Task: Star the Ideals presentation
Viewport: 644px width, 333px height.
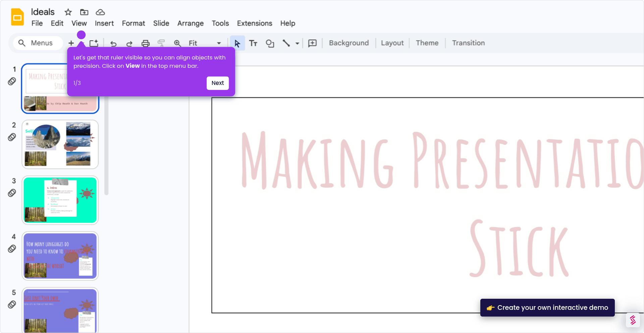Action: [68, 12]
